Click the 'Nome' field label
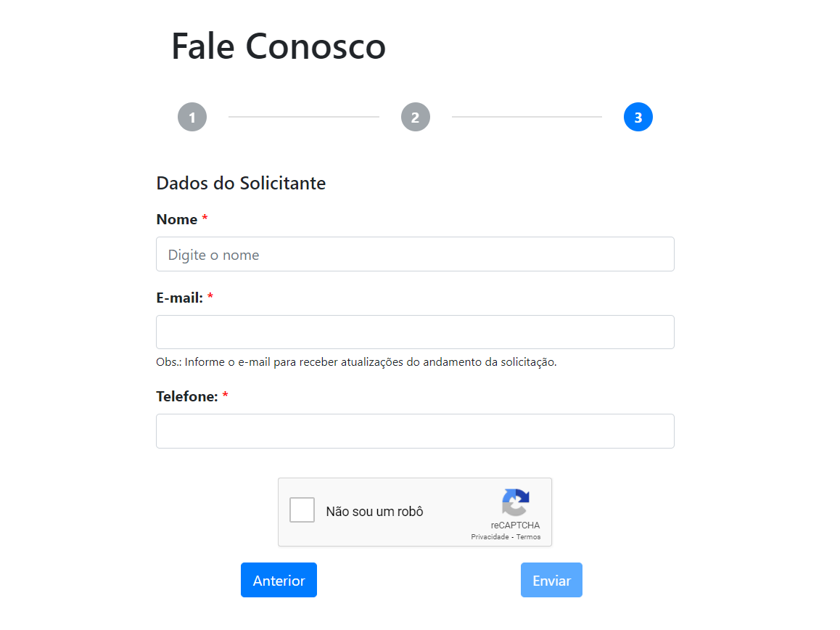The width and height of the screenshot is (840, 630). coord(177,219)
